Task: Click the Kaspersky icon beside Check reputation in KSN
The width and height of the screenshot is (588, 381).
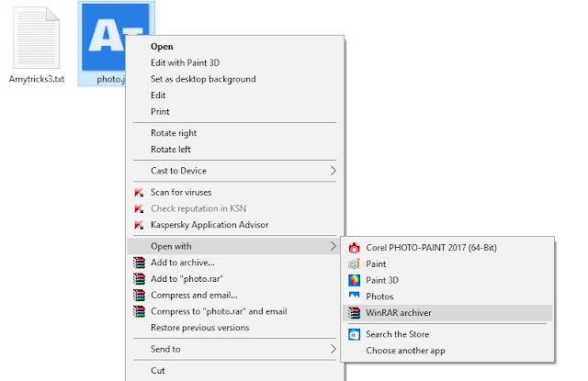Action: point(139,208)
